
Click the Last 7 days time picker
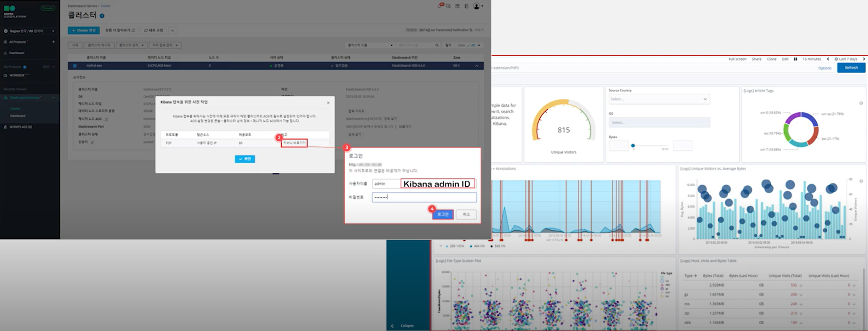pyautogui.click(x=846, y=59)
